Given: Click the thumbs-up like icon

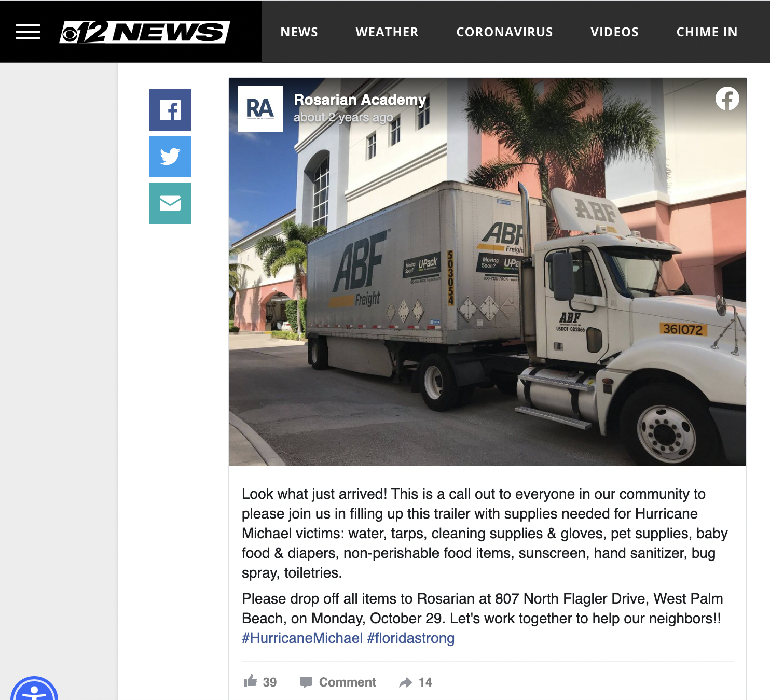Looking at the screenshot, I should (x=251, y=681).
